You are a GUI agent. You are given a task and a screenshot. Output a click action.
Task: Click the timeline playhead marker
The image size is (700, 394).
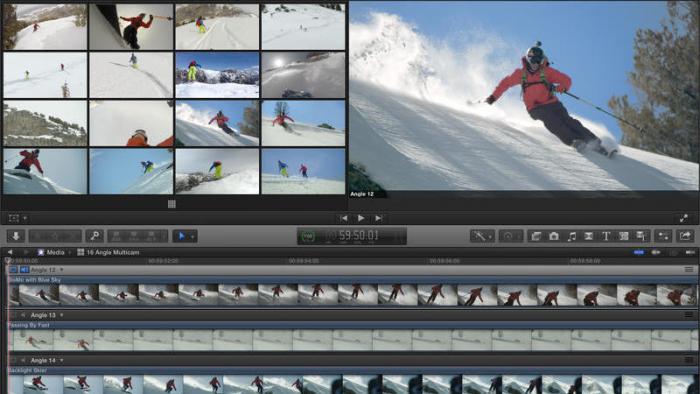click(x=8, y=260)
